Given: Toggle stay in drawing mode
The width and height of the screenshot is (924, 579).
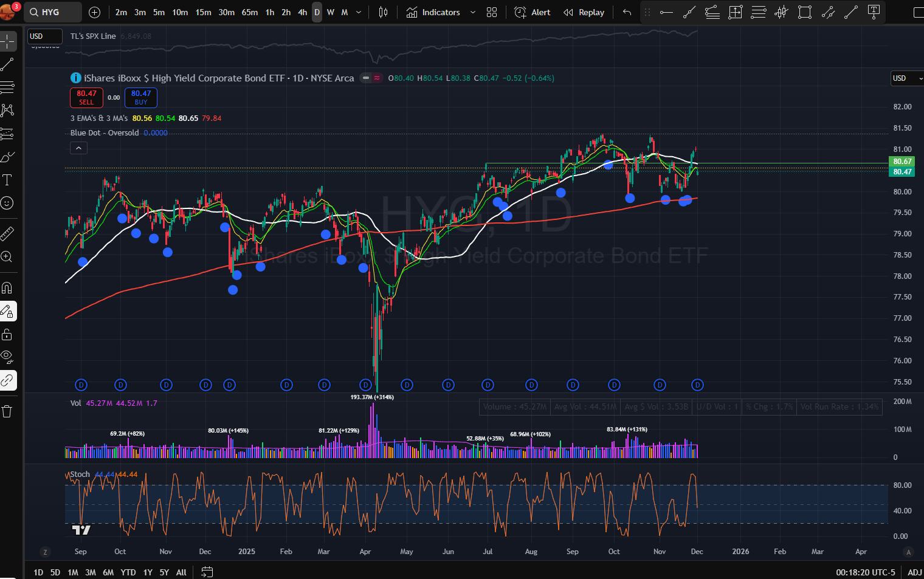Looking at the screenshot, I should click(x=7, y=311).
